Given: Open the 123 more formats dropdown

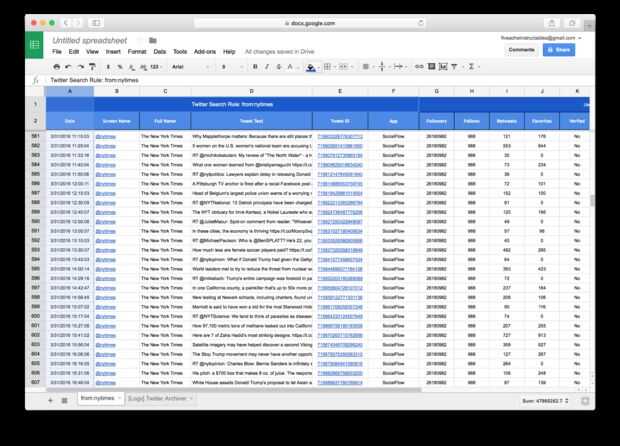Looking at the screenshot, I should [156, 67].
